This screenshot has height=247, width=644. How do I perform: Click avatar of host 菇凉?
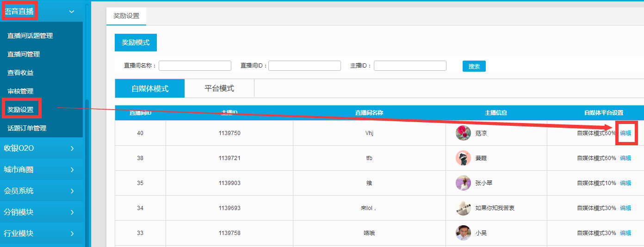tap(463, 133)
